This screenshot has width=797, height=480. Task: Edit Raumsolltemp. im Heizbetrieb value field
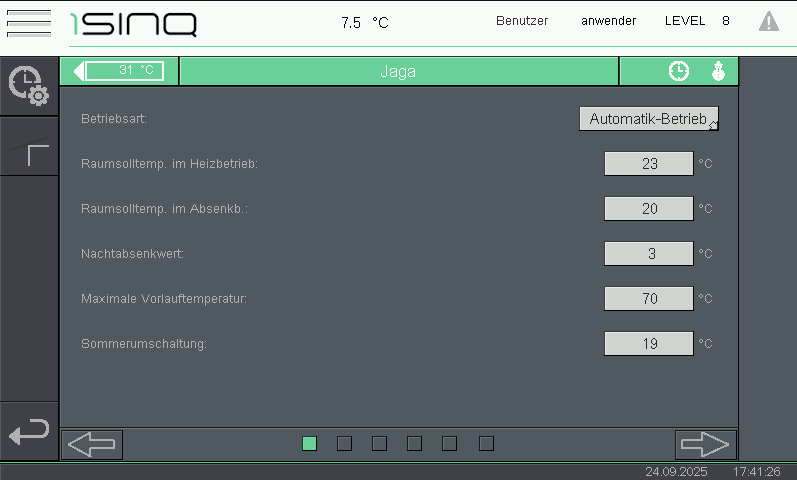(648, 164)
